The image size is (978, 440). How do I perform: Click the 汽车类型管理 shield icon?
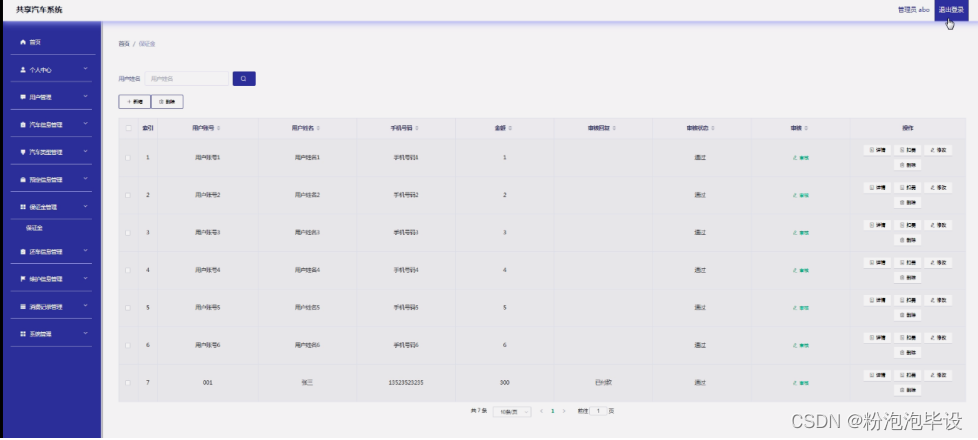[23, 152]
